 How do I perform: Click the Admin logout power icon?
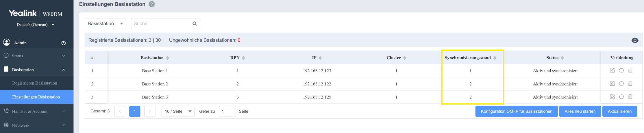coord(64,43)
